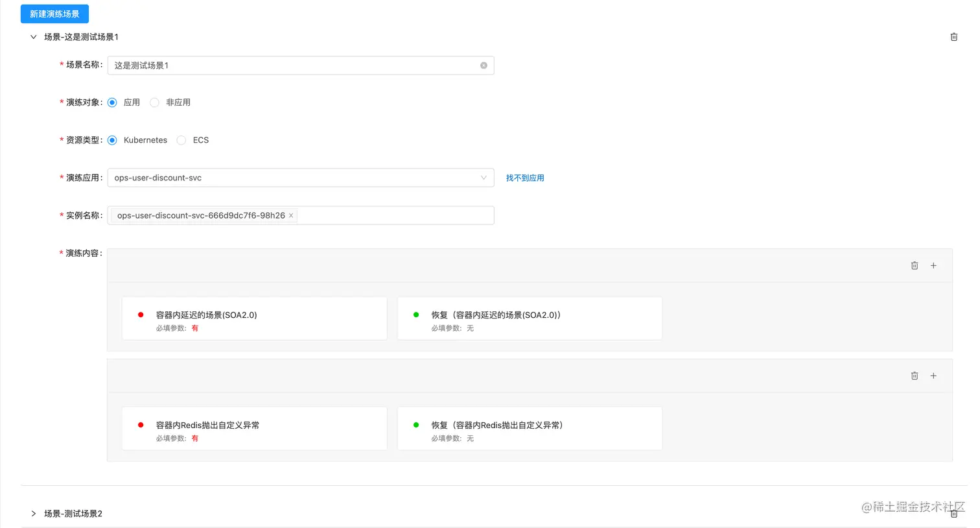980x528 pixels.
Task: Clear the 场景名称 input with the x icon
Action: coord(484,66)
